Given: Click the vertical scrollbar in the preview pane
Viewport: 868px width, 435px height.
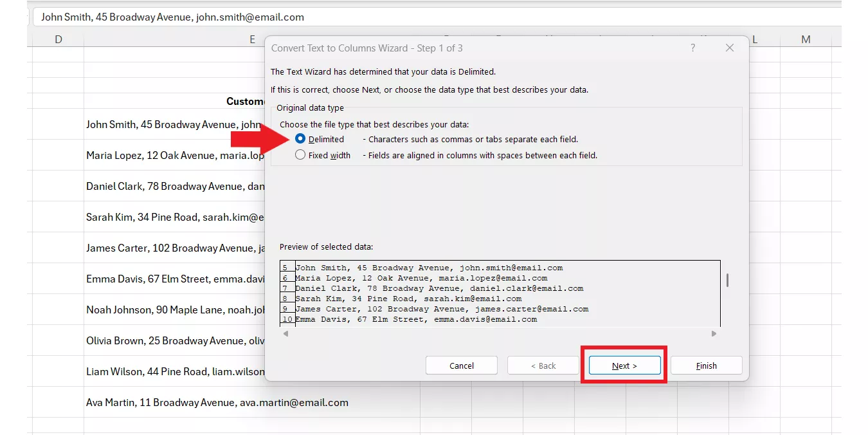Looking at the screenshot, I should (727, 280).
